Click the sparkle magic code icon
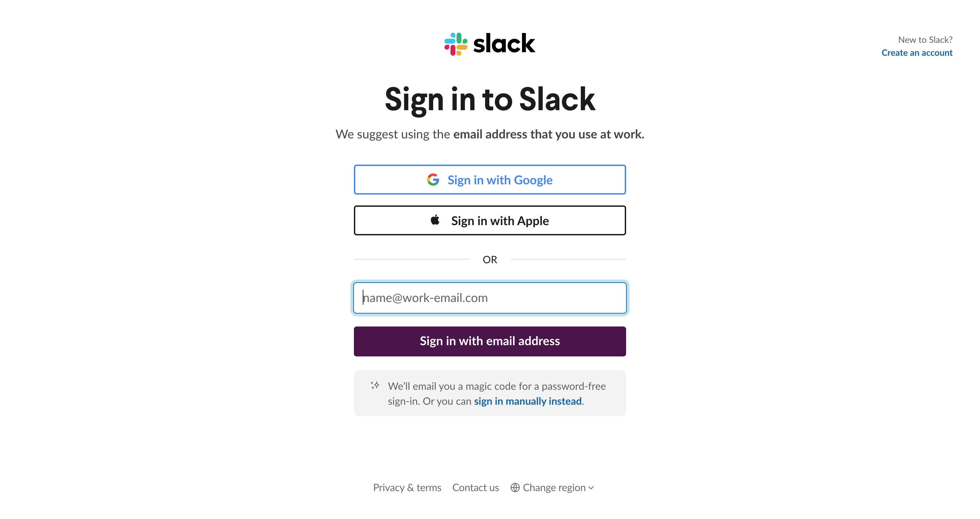980x519 pixels. (375, 385)
